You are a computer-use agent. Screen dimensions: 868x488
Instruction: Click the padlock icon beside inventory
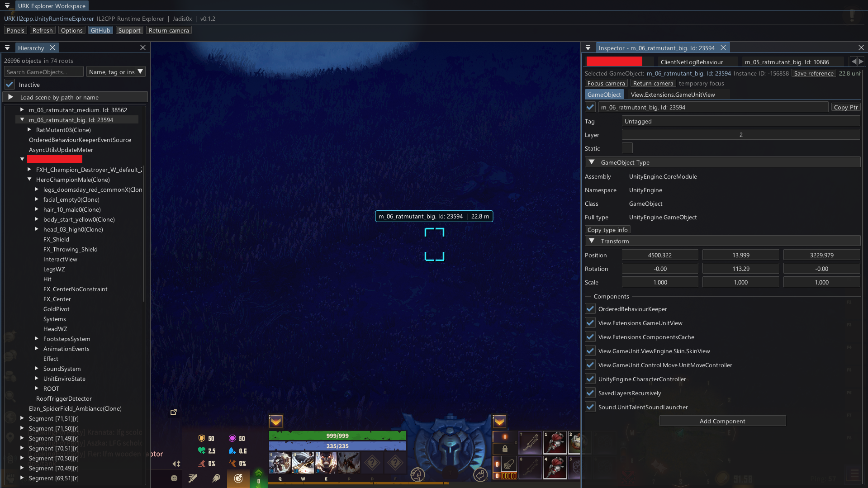coord(505,449)
